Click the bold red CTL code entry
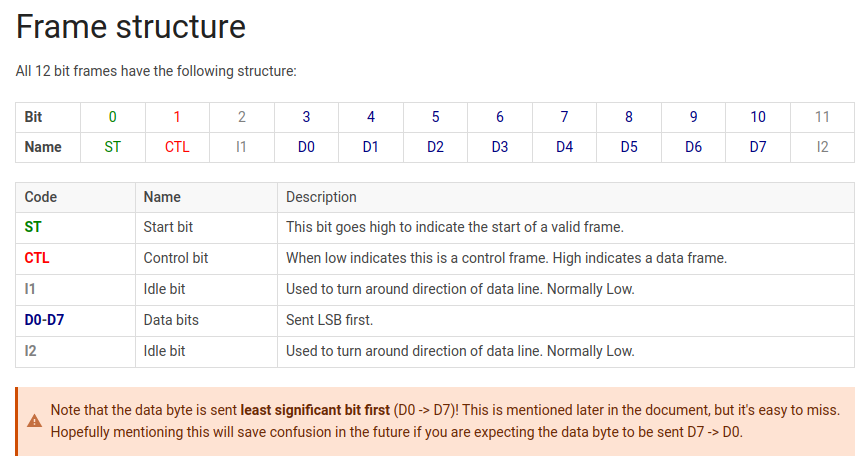 (37, 258)
